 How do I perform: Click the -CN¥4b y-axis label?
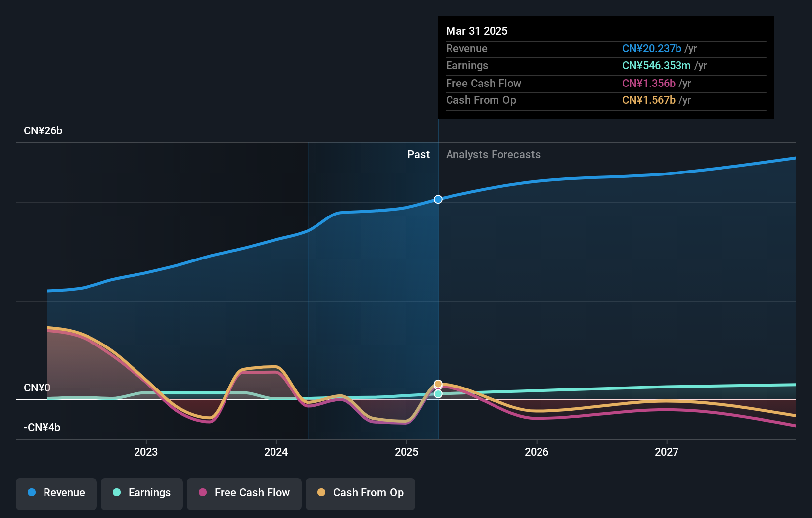coord(42,428)
